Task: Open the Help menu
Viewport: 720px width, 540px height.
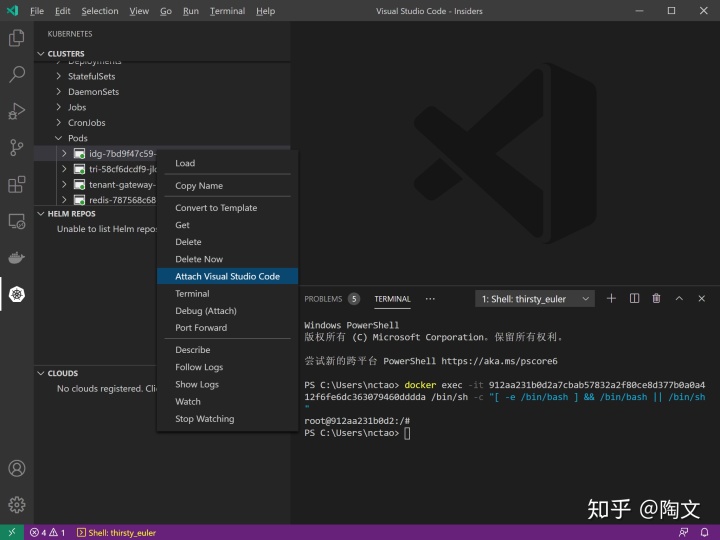Action: tap(265, 11)
